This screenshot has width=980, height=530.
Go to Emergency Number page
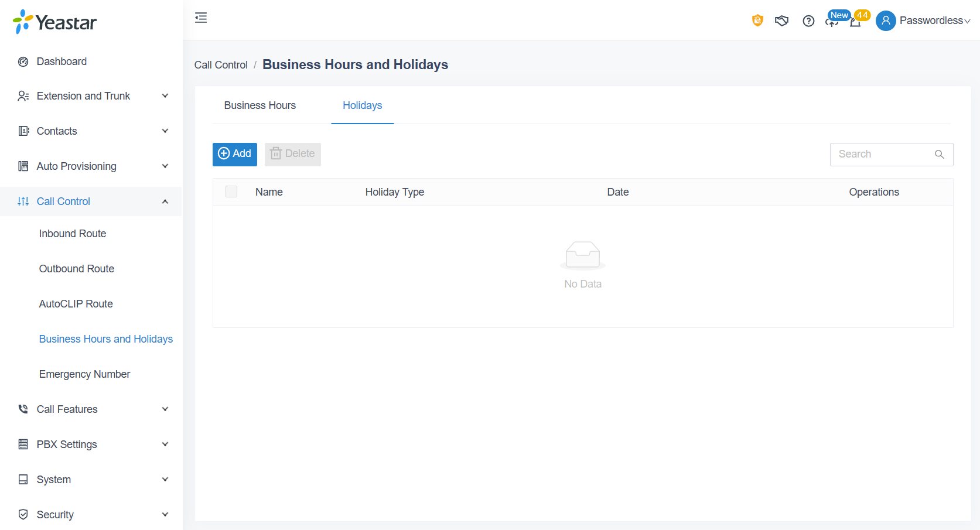(x=84, y=374)
